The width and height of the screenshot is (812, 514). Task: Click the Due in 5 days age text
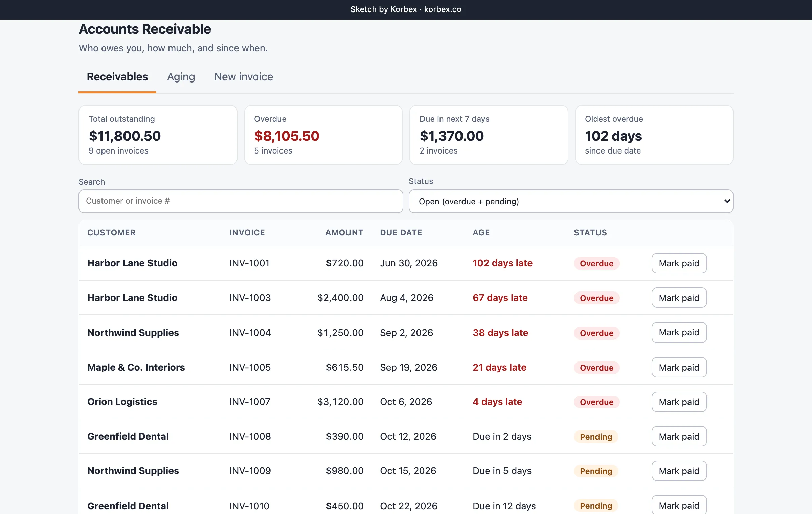click(502, 471)
